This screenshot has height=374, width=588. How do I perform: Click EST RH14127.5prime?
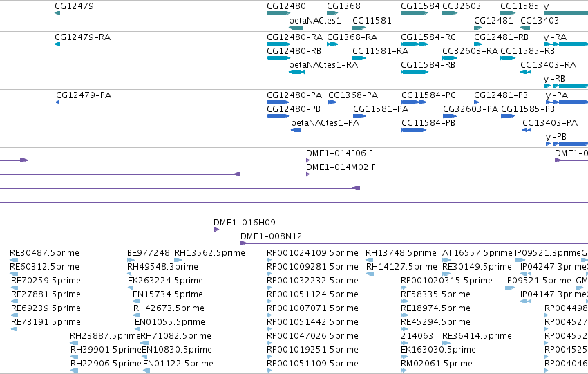401,267
